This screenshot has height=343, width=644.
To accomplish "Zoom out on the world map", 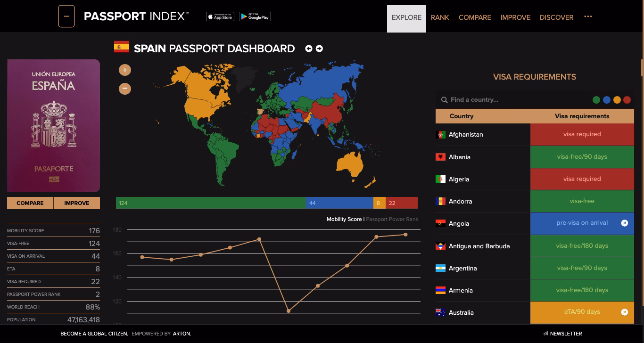I will pos(125,88).
